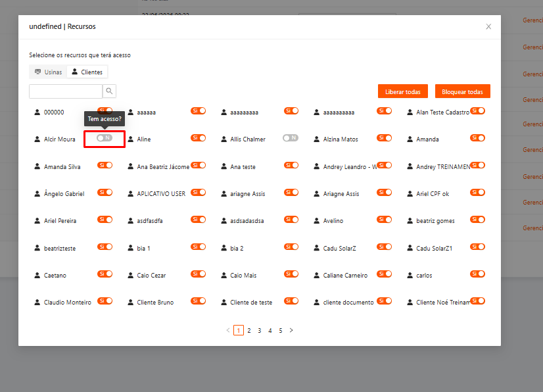The image size is (543, 392).
Task: Go to previous page with left chevron
Action: (x=228, y=330)
